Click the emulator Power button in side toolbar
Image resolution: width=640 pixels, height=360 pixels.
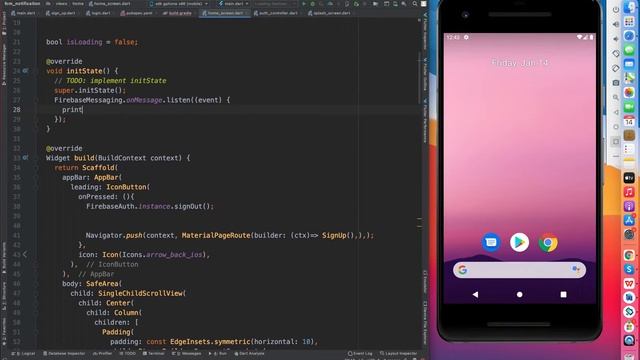coord(616,10)
